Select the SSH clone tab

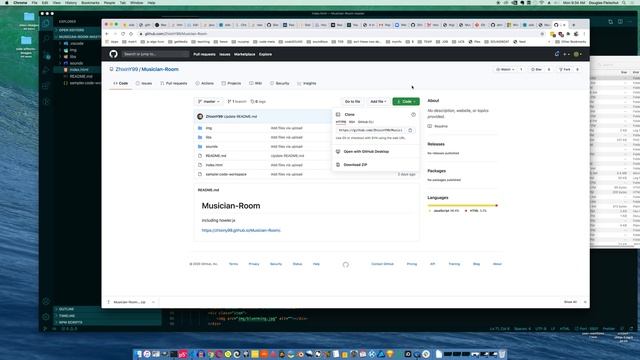point(352,122)
